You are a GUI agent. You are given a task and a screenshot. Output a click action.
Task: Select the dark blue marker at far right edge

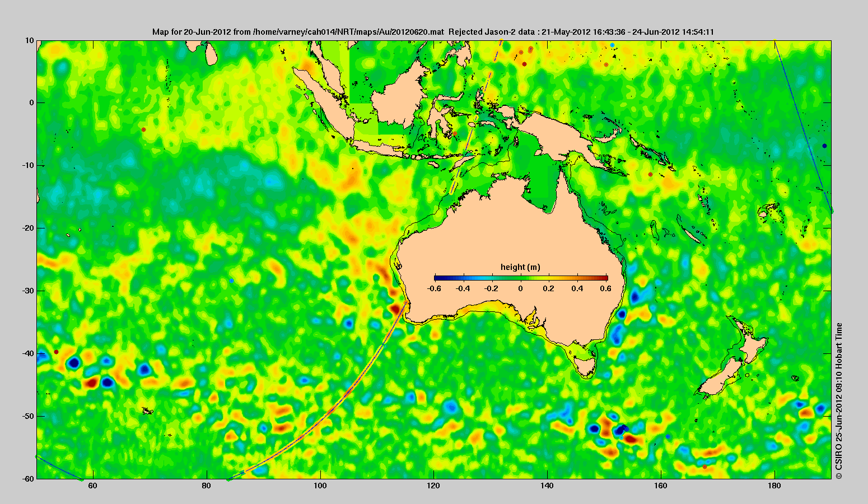coord(824,146)
